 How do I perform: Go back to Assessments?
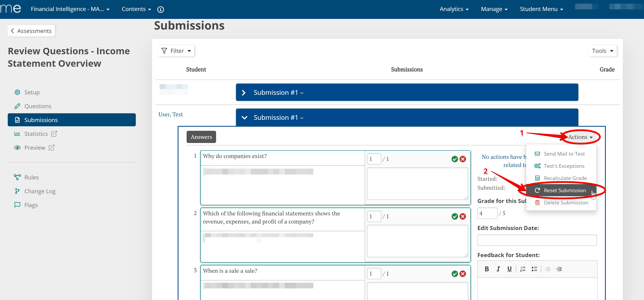(x=31, y=31)
